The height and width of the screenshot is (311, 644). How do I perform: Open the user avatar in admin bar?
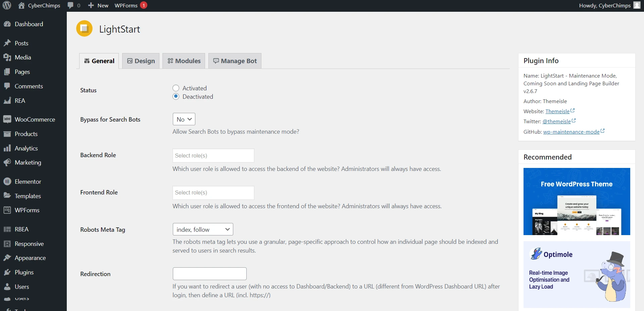click(x=637, y=5)
